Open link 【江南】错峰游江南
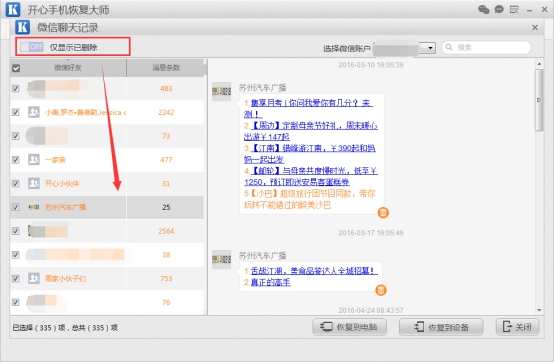Image resolution: width=554 pixels, height=362 pixels. tap(310, 154)
